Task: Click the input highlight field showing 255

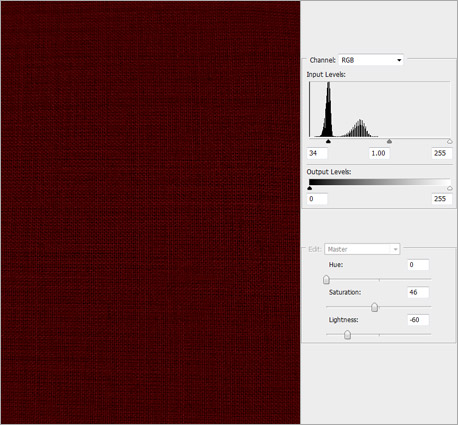Action: (x=442, y=153)
